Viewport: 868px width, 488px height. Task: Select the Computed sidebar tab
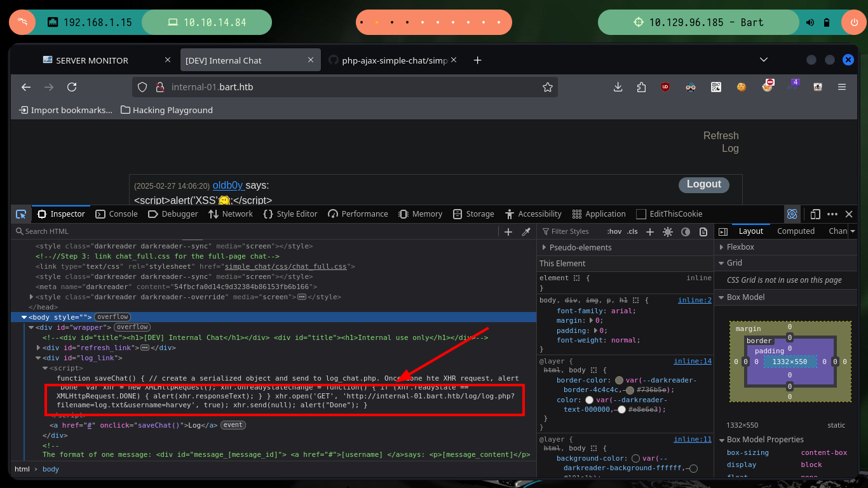click(x=796, y=231)
